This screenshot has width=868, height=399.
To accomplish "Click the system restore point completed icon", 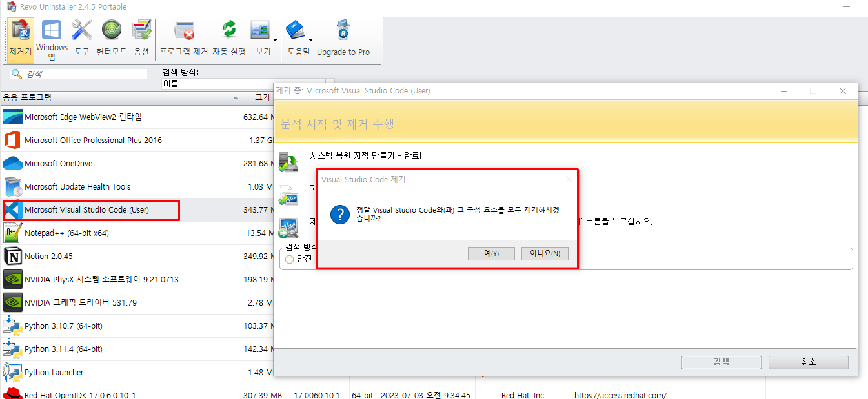I will (x=288, y=161).
